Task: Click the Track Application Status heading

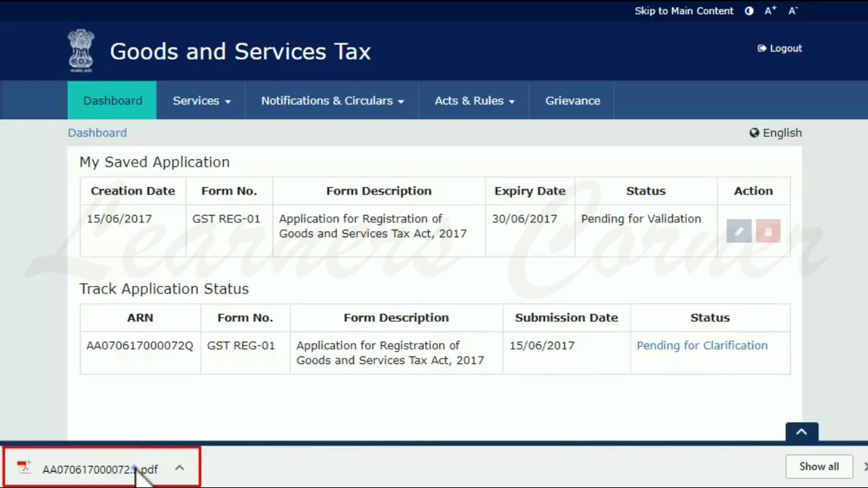Action: click(x=164, y=289)
